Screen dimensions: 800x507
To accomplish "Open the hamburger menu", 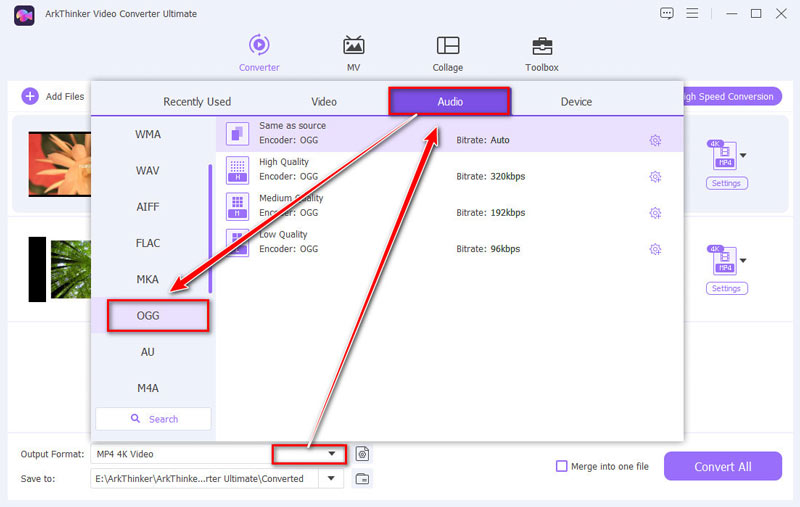I will click(x=692, y=13).
